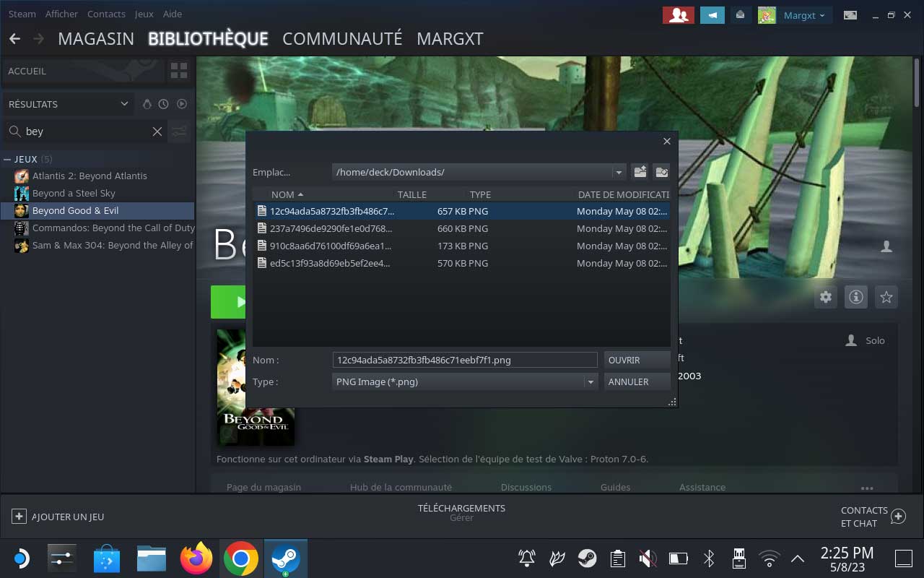The image size is (924, 578).
Task: Select the file 12c94ada5a8732fb3fb486c7
Action: pos(461,211)
